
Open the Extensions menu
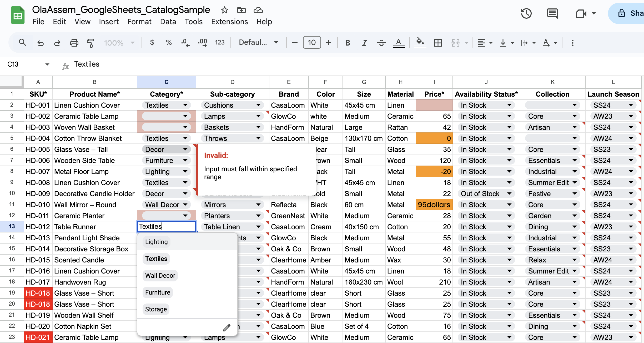coord(229,22)
